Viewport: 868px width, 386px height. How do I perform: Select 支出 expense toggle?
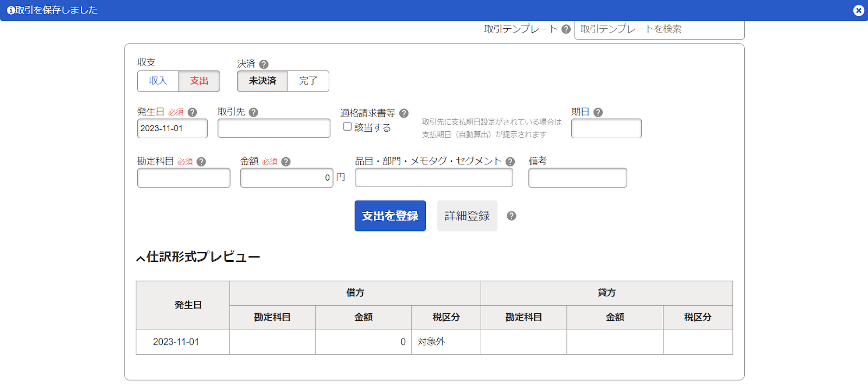(x=199, y=81)
